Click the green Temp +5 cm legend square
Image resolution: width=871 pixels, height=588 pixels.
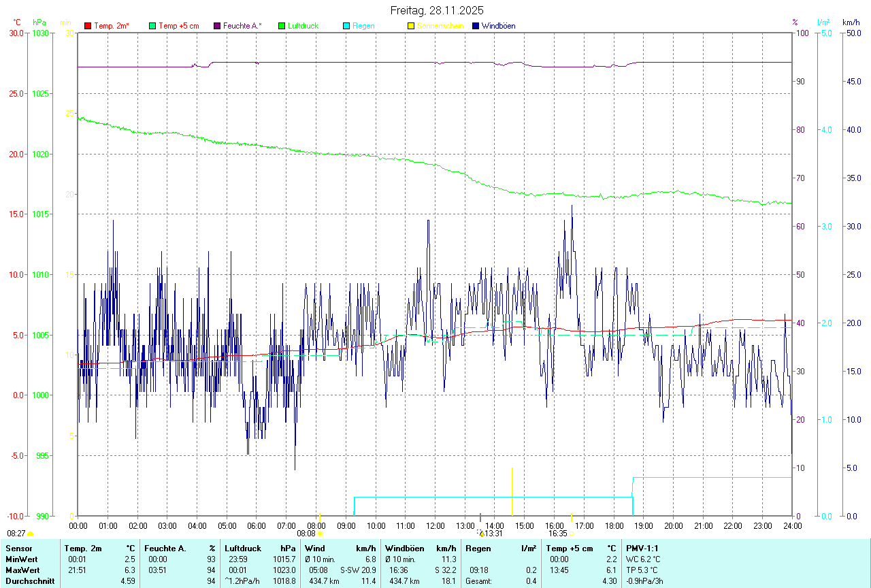pyautogui.click(x=152, y=26)
